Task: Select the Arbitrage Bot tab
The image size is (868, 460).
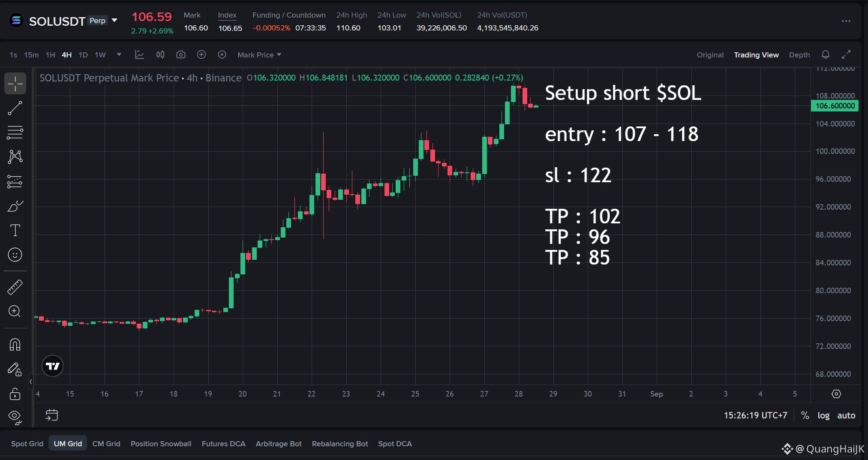Action: 279,444
